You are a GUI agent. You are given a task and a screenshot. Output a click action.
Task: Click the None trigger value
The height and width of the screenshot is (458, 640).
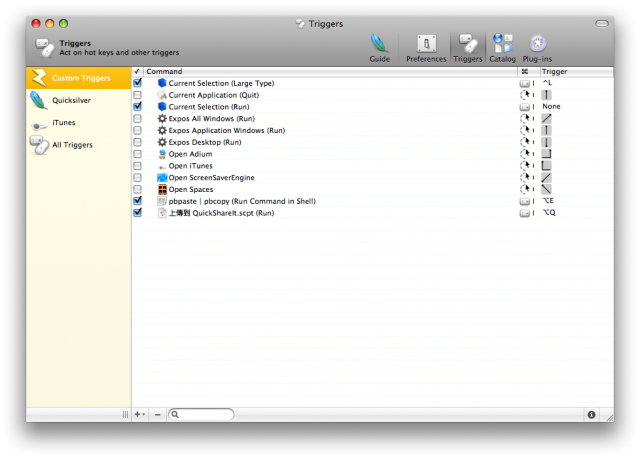551,107
